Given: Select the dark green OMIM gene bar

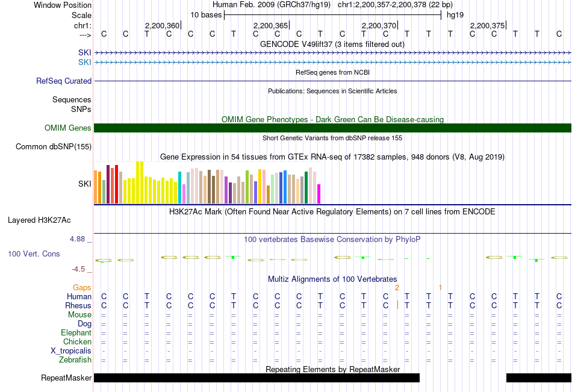Looking at the screenshot, I should click(332, 128).
